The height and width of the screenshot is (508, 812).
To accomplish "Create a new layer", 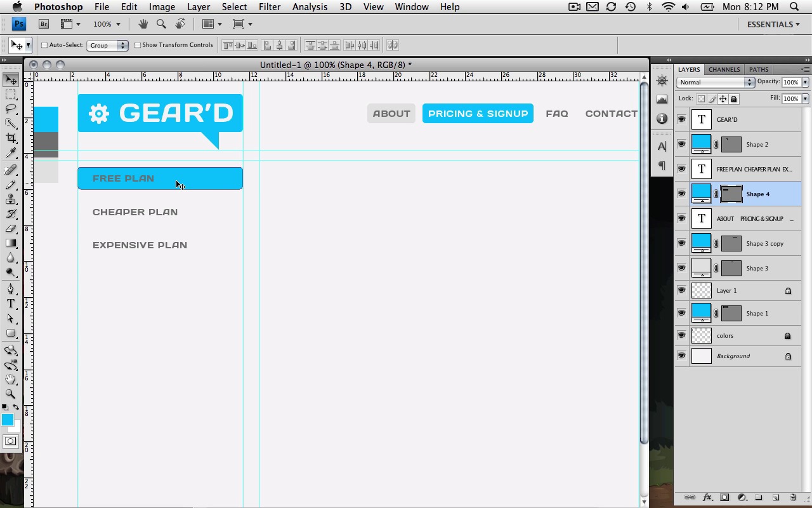I will 775,498.
